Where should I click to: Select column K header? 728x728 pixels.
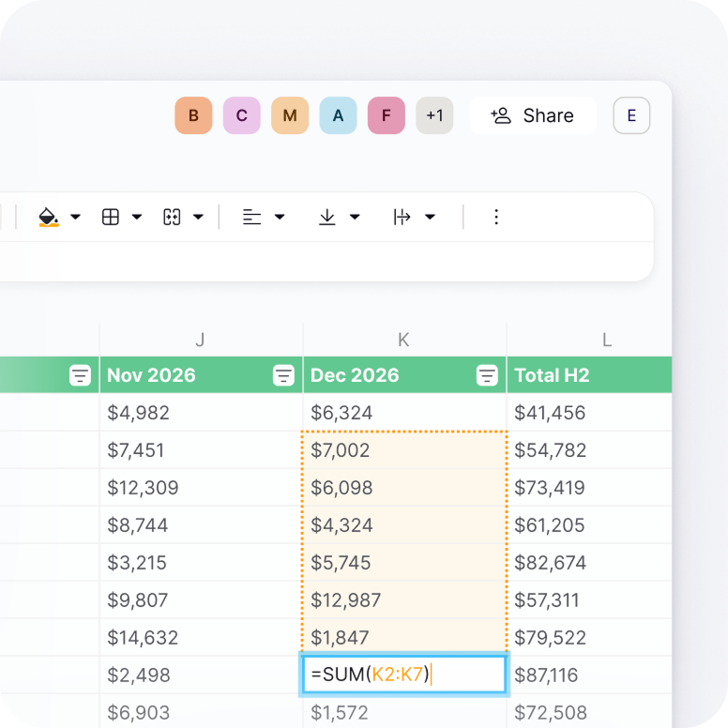click(404, 340)
